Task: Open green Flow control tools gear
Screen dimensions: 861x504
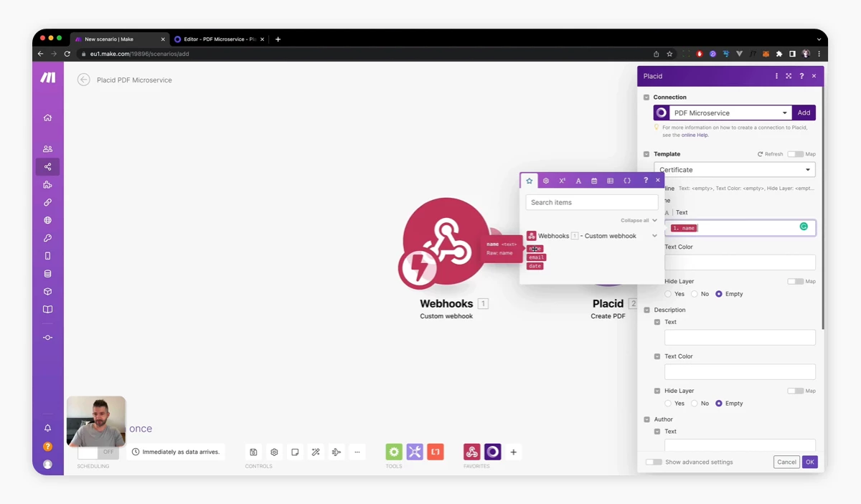Action: point(394,452)
